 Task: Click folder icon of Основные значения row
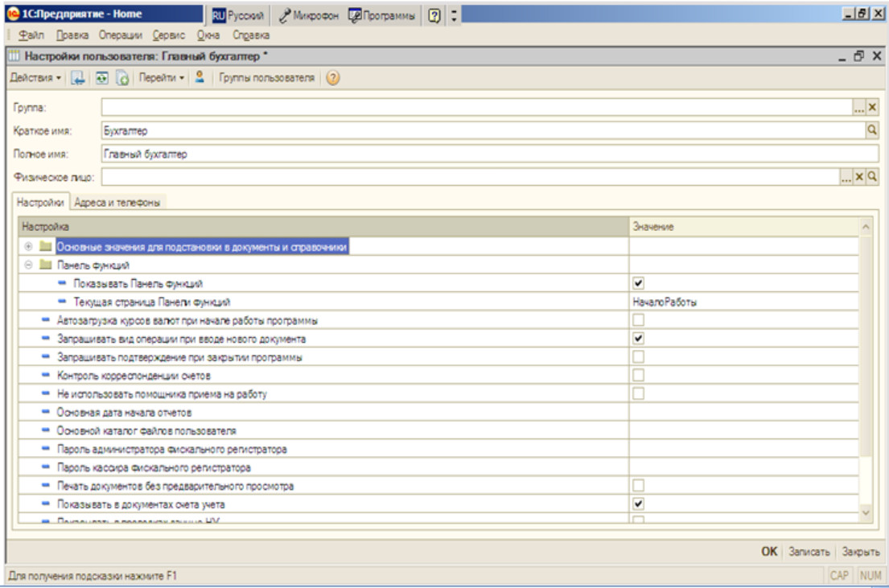45,246
